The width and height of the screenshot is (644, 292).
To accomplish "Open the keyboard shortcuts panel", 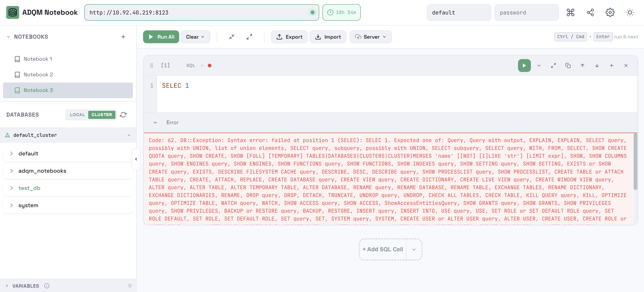I will 570,12.
